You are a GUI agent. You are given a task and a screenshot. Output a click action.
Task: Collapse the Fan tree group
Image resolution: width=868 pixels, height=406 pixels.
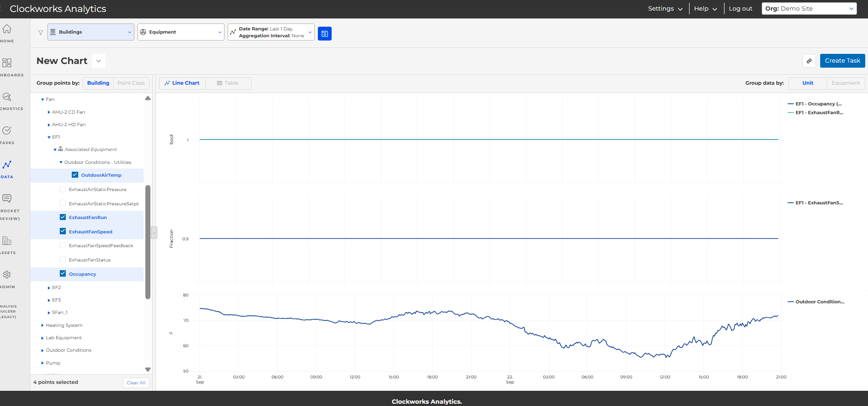[42, 99]
